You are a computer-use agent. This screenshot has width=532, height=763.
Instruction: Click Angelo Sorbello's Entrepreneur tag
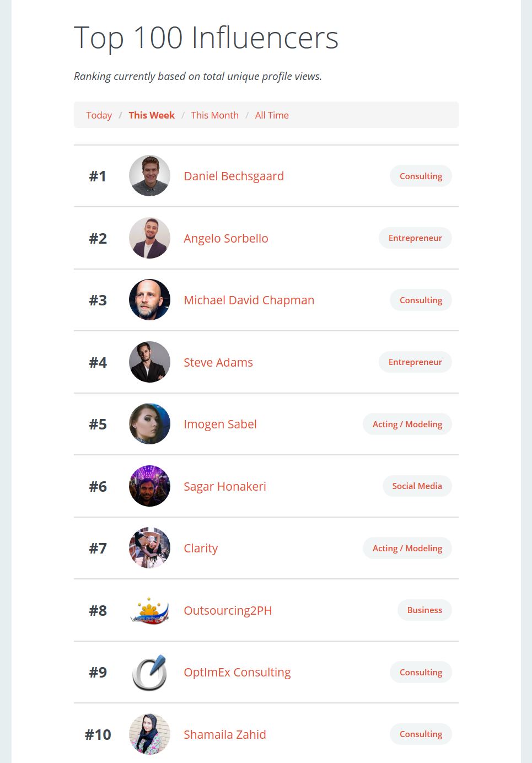[415, 238]
